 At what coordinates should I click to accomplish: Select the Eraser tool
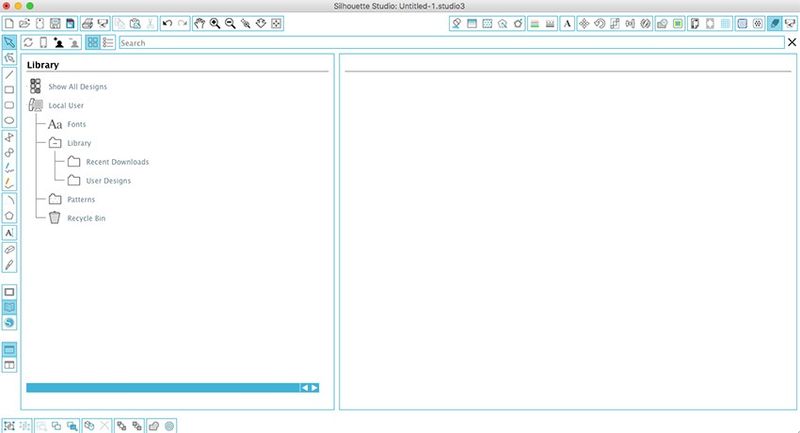pyautogui.click(x=9, y=249)
